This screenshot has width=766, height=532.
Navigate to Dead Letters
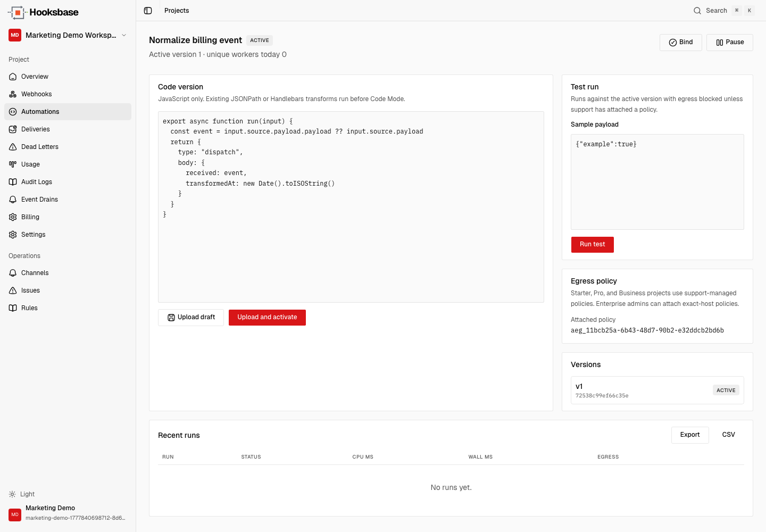coord(68,147)
